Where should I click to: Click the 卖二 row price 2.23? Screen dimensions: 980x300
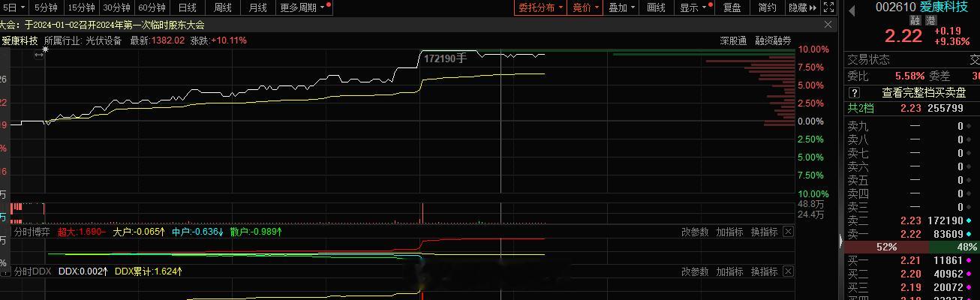910,220
